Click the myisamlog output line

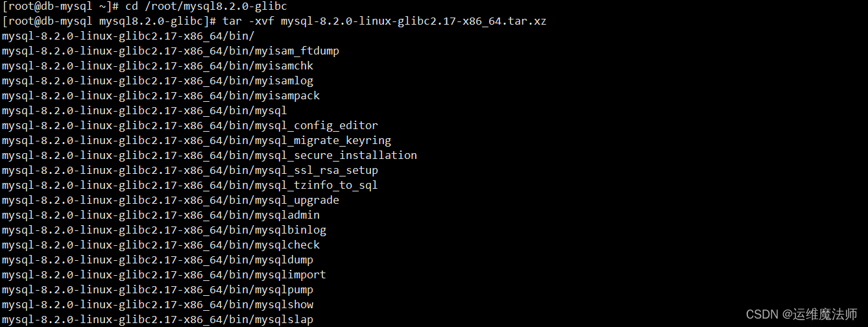[158, 81]
